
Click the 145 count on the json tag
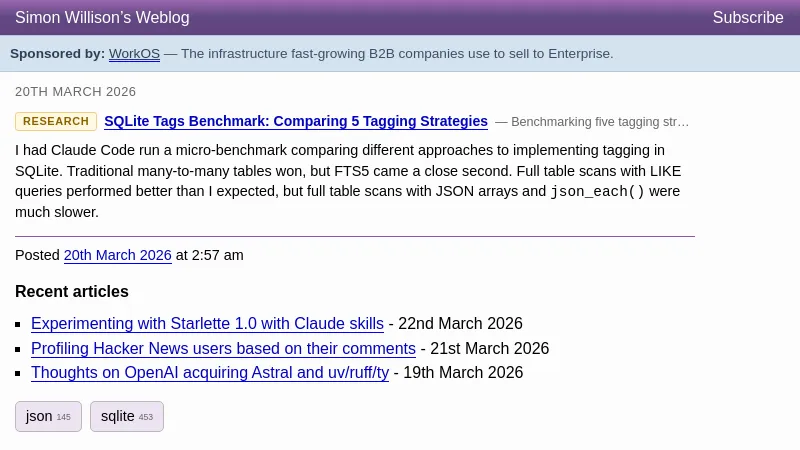click(64, 418)
